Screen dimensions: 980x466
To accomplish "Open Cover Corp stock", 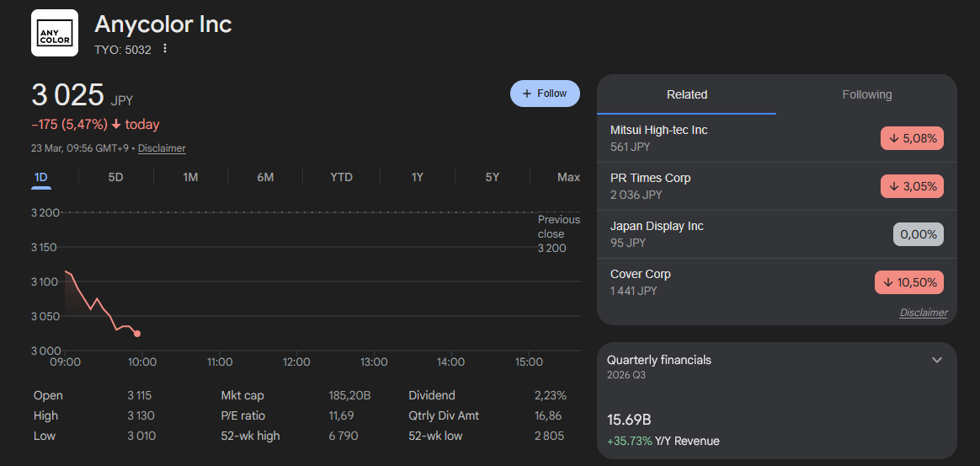I will [x=777, y=282].
